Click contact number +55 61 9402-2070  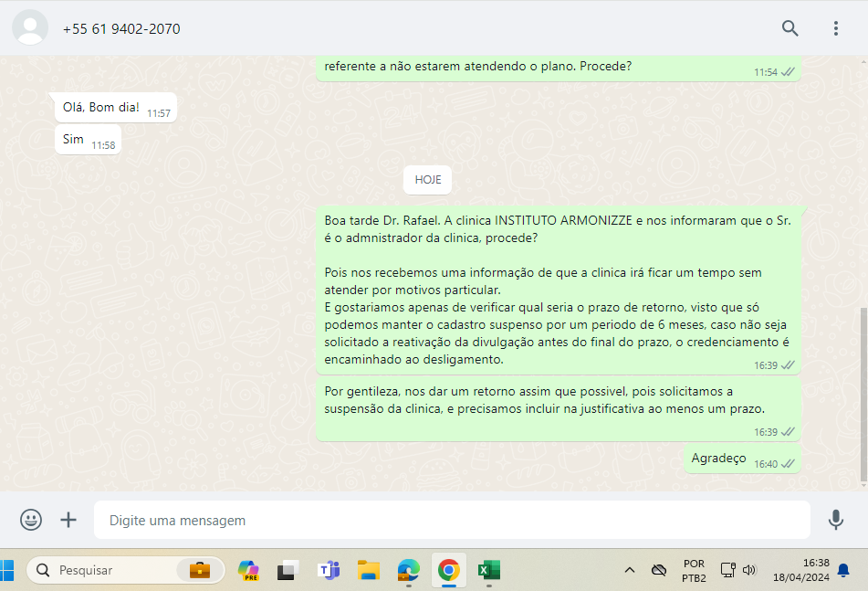pyautogui.click(x=121, y=29)
